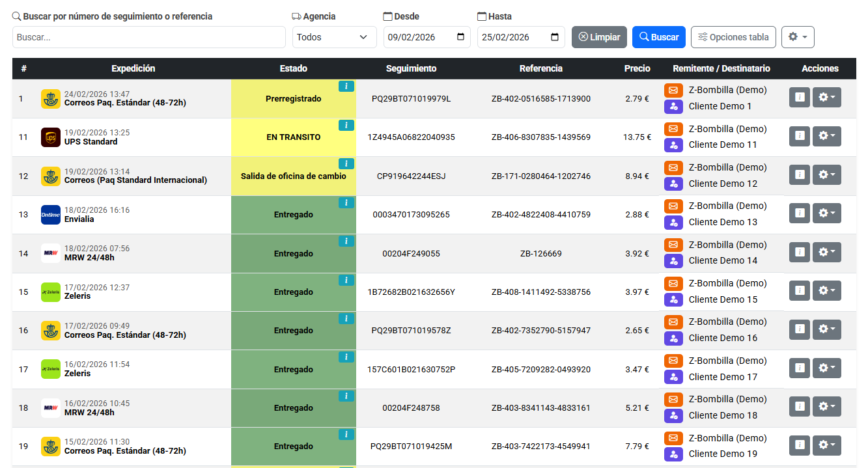Screen dimensions: 868x468
Task: Focus the tracking number search field
Action: coord(148,37)
